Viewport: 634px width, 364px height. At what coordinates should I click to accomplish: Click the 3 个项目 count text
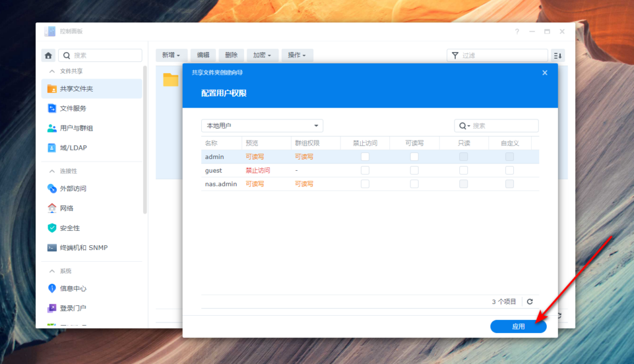click(x=504, y=301)
